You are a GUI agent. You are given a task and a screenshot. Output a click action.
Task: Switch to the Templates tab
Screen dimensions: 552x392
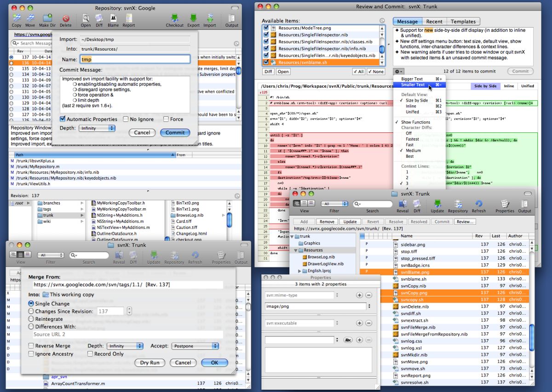(x=463, y=22)
